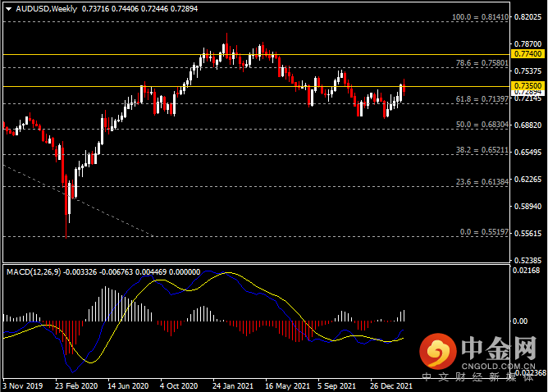Click the 26 Dec 2021 date marker
548x392 pixels.
click(x=391, y=386)
